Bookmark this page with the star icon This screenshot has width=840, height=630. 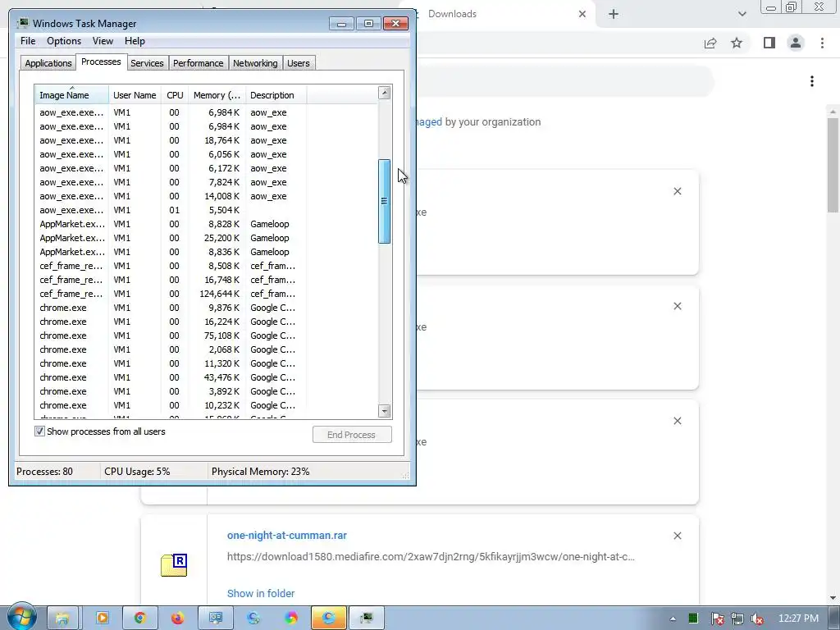(x=737, y=43)
